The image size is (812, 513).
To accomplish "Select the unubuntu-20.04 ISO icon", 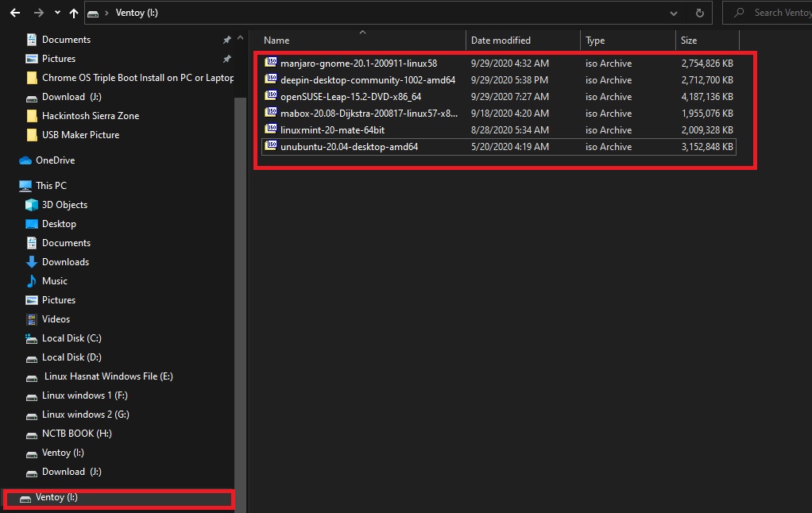I will (271, 145).
